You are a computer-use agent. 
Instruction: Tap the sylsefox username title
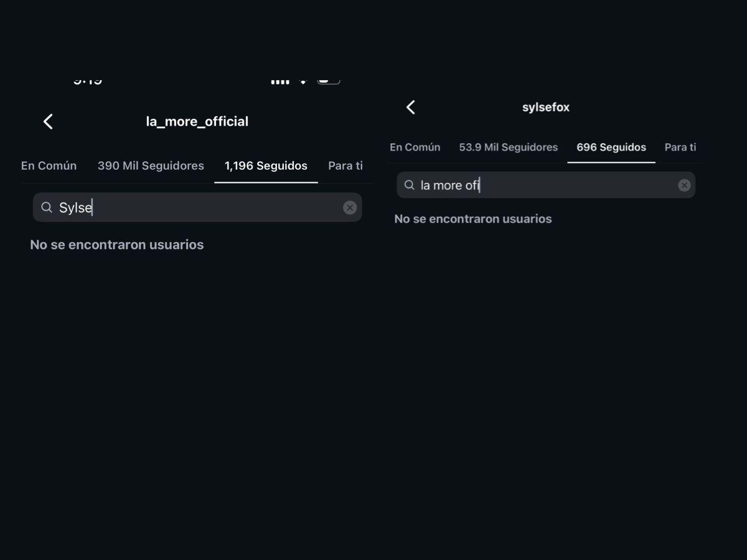point(545,107)
